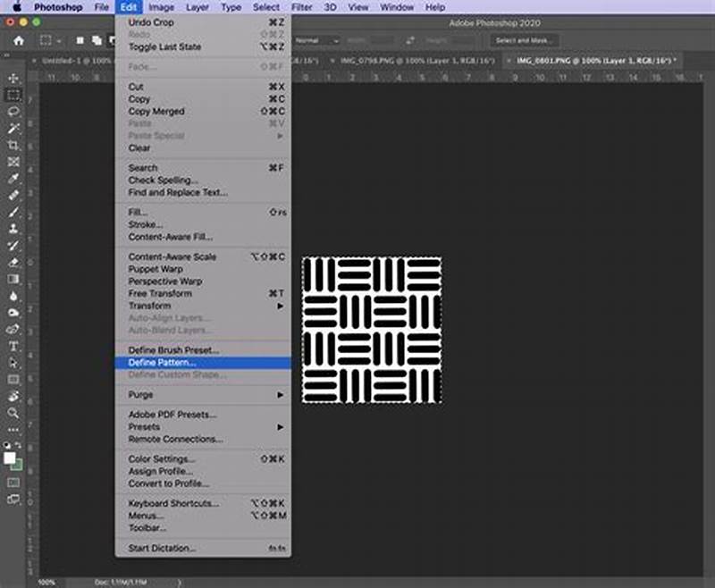Toggle Quick Mask mode

point(12,483)
